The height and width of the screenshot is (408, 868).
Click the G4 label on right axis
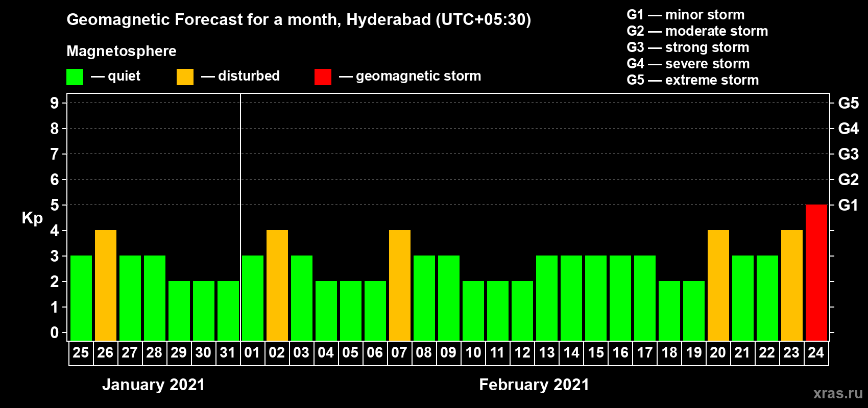coord(848,129)
